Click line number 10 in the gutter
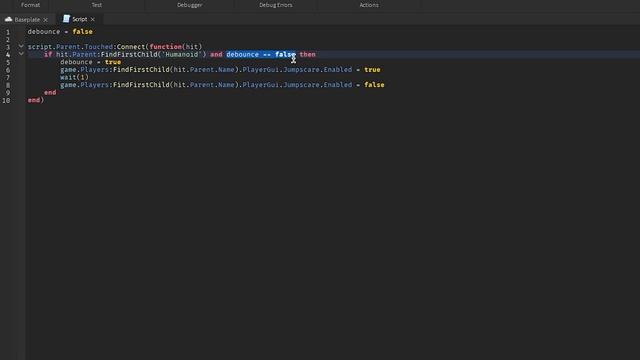 (x=6, y=100)
